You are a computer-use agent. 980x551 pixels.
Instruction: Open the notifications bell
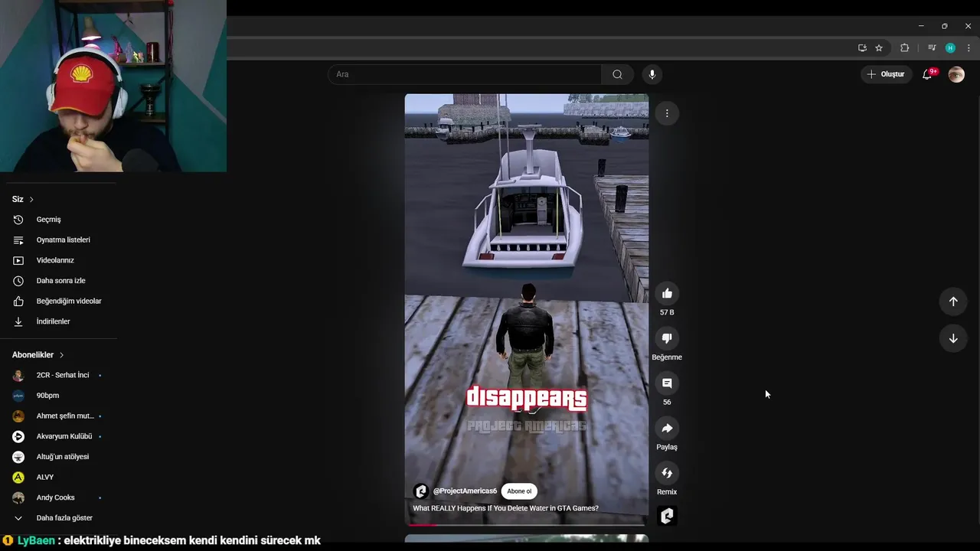click(927, 74)
